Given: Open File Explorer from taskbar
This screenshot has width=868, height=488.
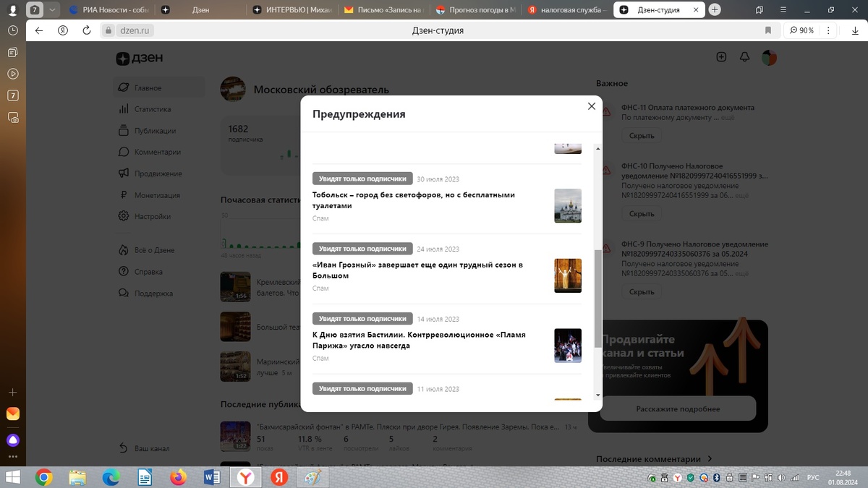Looking at the screenshot, I should click(77, 477).
